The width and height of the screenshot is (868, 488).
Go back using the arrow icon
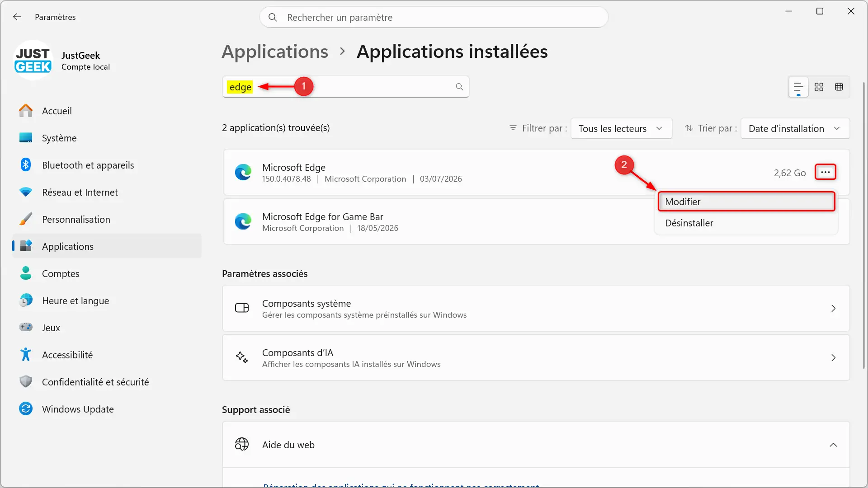(x=17, y=17)
